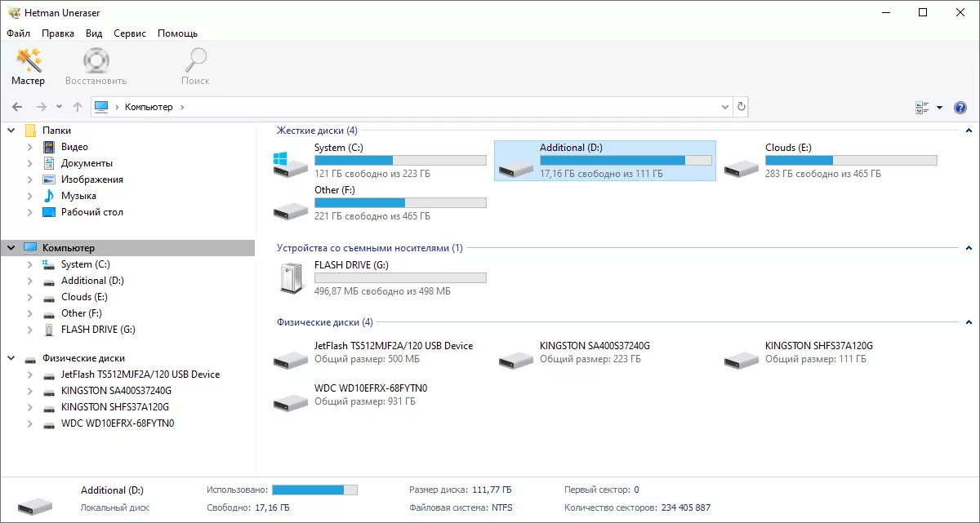This screenshot has width=980, height=523.
Task: Open the Сервис menu
Action: click(130, 33)
